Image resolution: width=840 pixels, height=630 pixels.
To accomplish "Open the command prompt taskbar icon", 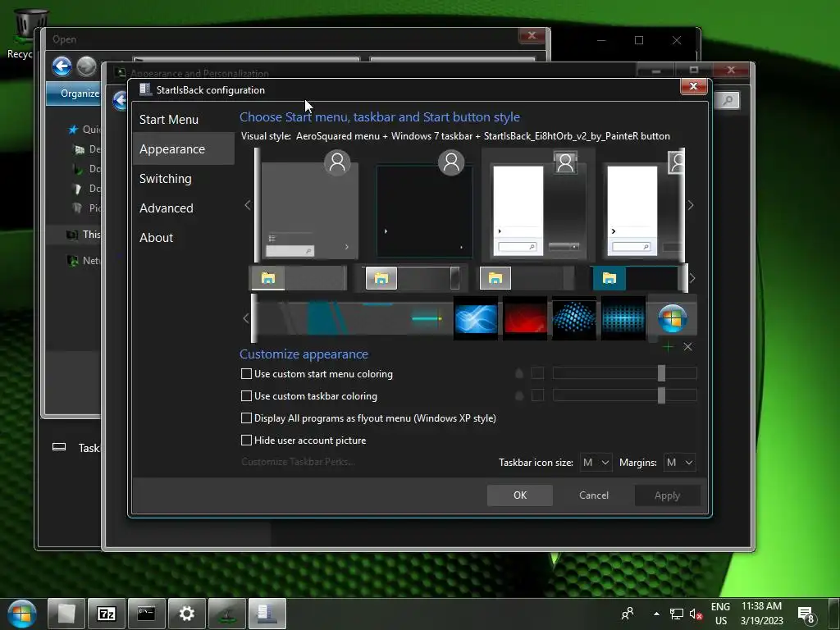I will pos(146,614).
